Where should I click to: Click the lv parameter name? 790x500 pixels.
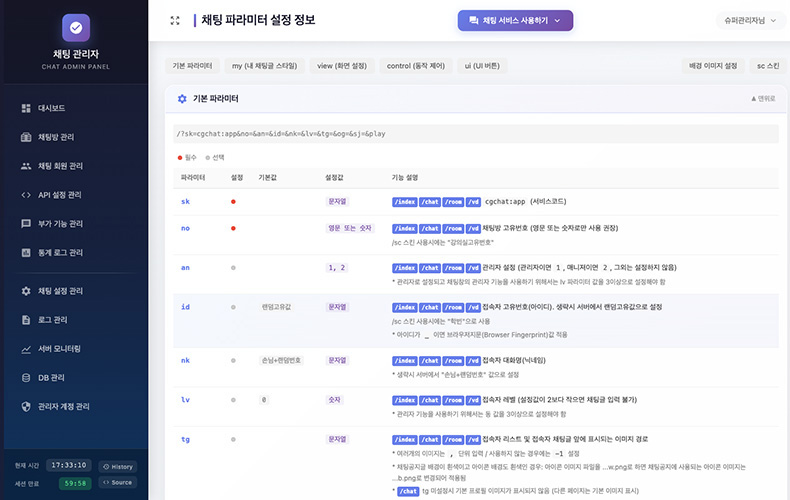[x=185, y=400]
